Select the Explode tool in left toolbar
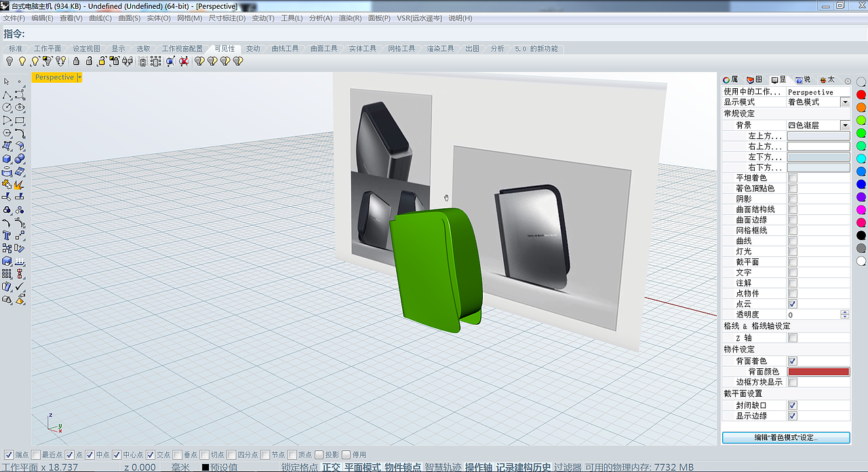The width and height of the screenshot is (868, 472). pos(20,184)
